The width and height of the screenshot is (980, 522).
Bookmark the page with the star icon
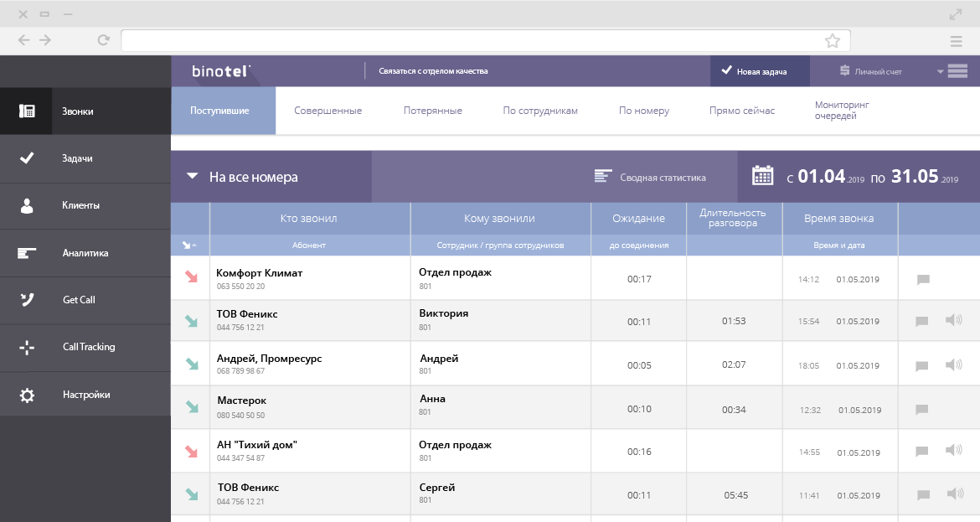(832, 41)
